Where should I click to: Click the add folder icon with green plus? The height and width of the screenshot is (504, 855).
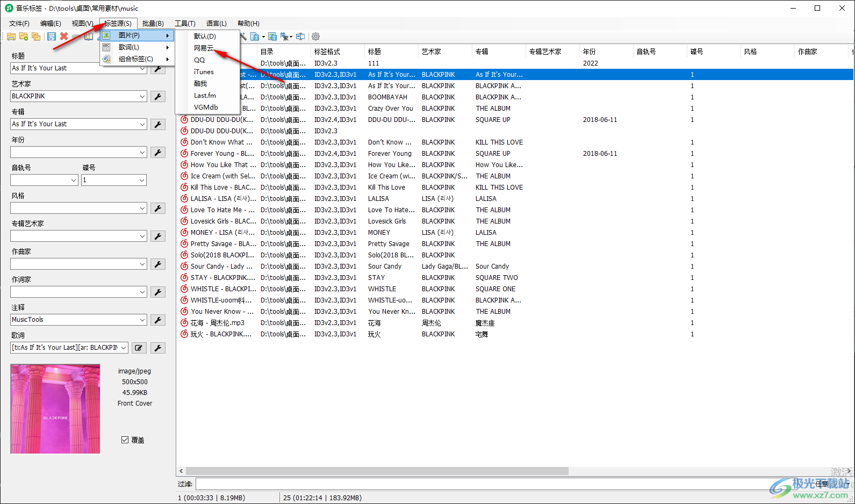(24, 37)
